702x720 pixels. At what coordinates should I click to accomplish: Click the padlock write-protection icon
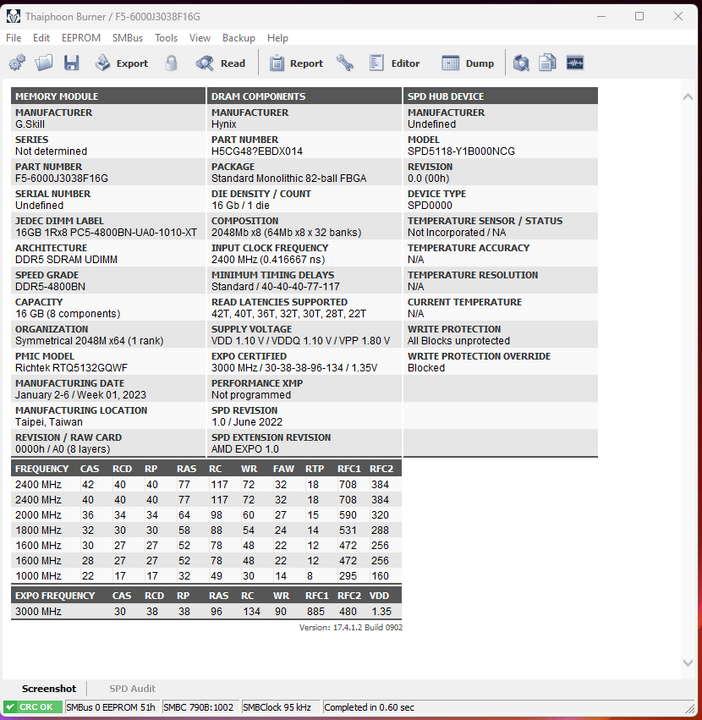171,63
